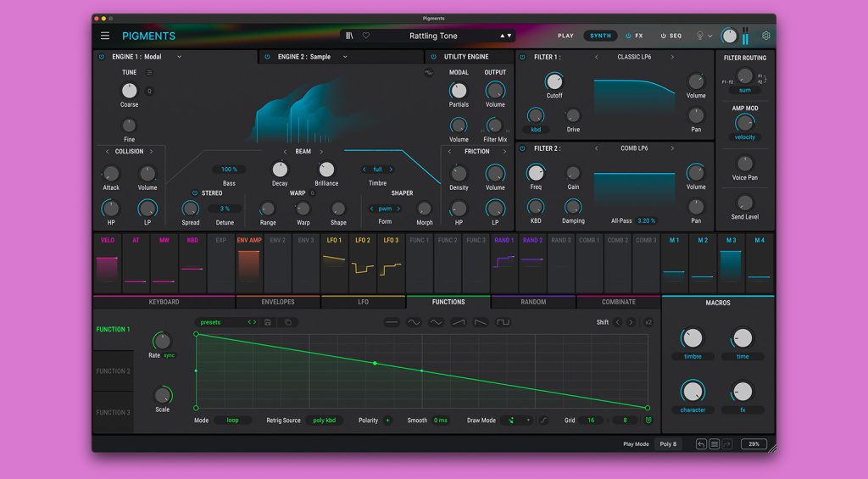The height and width of the screenshot is (479, 868).
Task: Toggle the FX power switch
Action: tap(628, 36)
